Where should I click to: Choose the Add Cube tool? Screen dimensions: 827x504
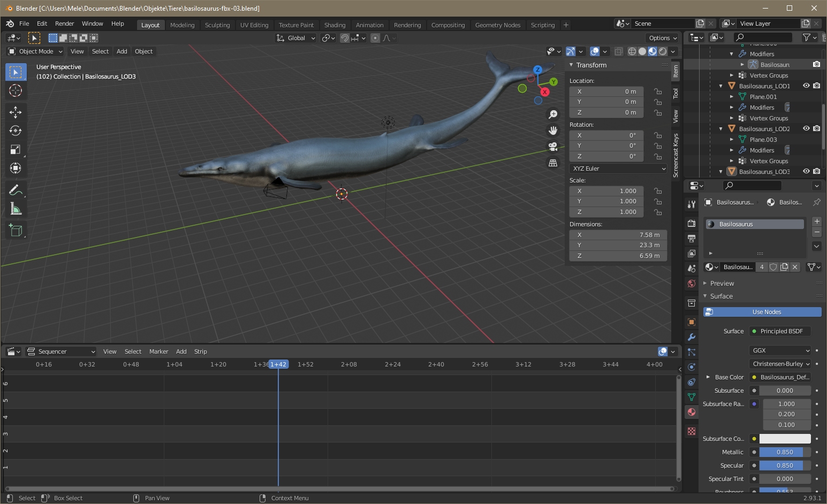(16, 231)
